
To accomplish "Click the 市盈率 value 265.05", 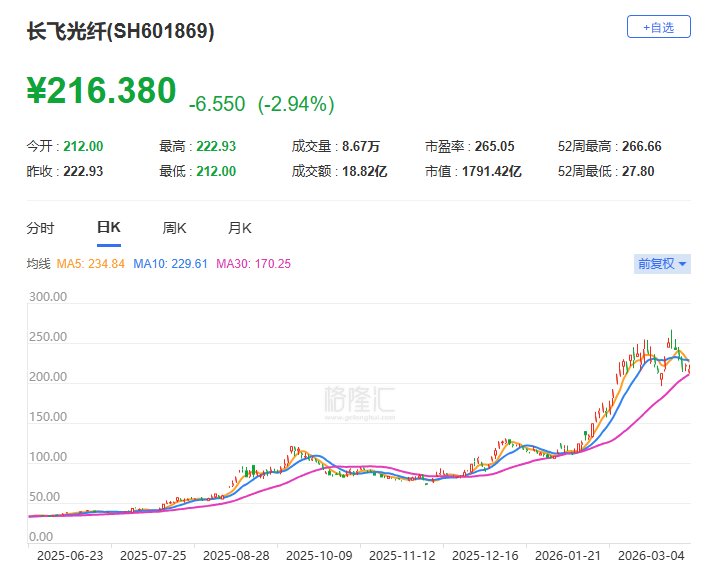I will [x=494, y=146].
